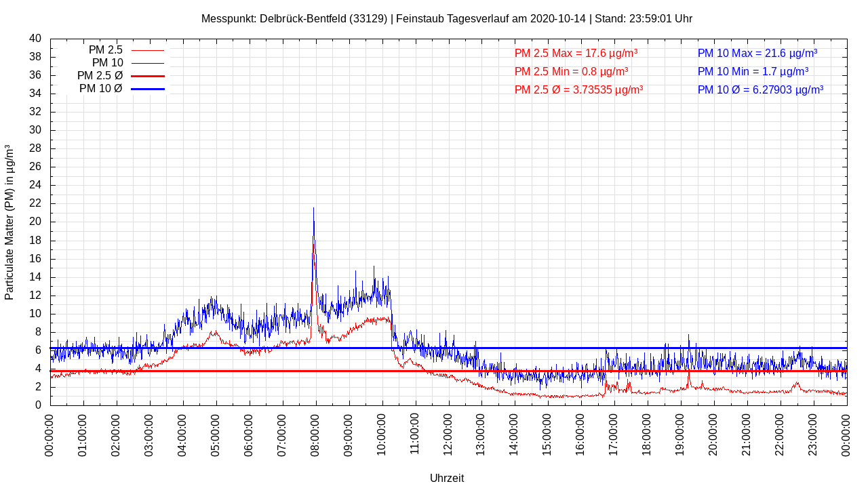Click the PM 10 Min = 1.7 µg/m³ text

[753, 71]
